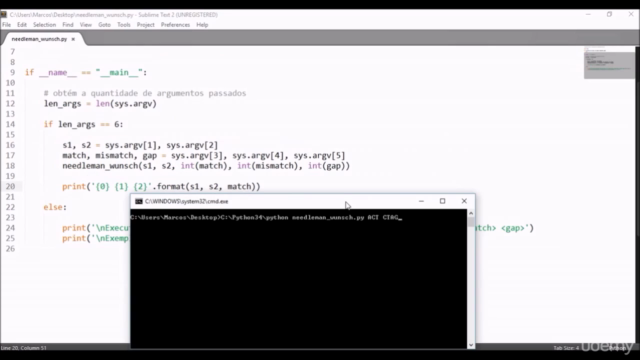Click line number 14 in gutter

click(x=10, y=124)
